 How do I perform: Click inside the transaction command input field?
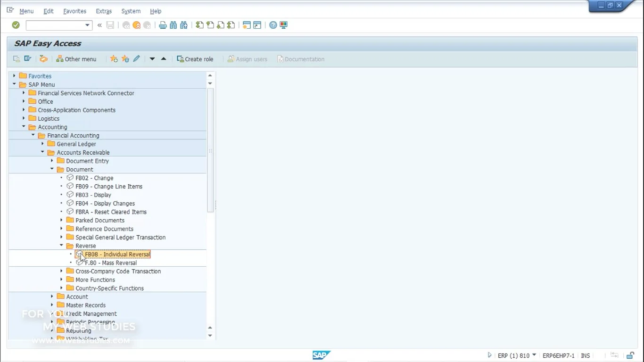[55, 25]
